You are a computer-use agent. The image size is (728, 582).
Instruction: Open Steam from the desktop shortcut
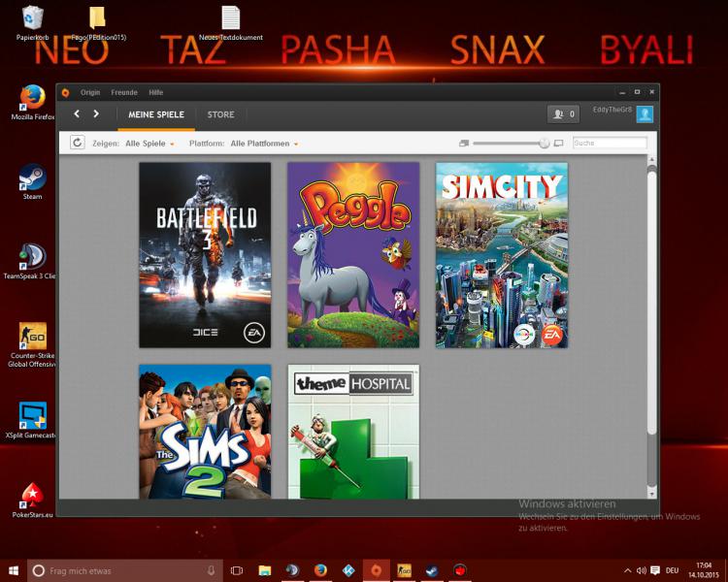(32, 178)
